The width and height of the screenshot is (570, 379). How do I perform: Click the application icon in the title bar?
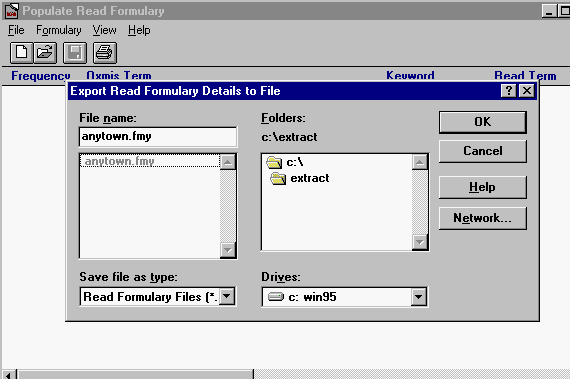click(12, 11)
